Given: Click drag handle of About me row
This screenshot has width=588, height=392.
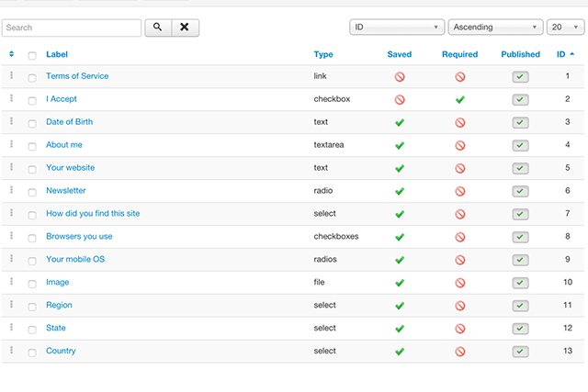Looking at the screenshot, I should pos(11,144).
